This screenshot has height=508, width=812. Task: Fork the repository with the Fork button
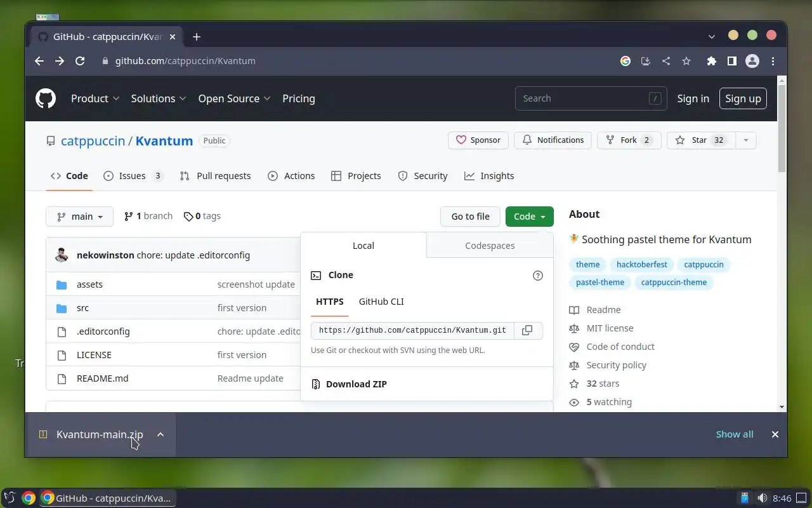coord(629,140)
